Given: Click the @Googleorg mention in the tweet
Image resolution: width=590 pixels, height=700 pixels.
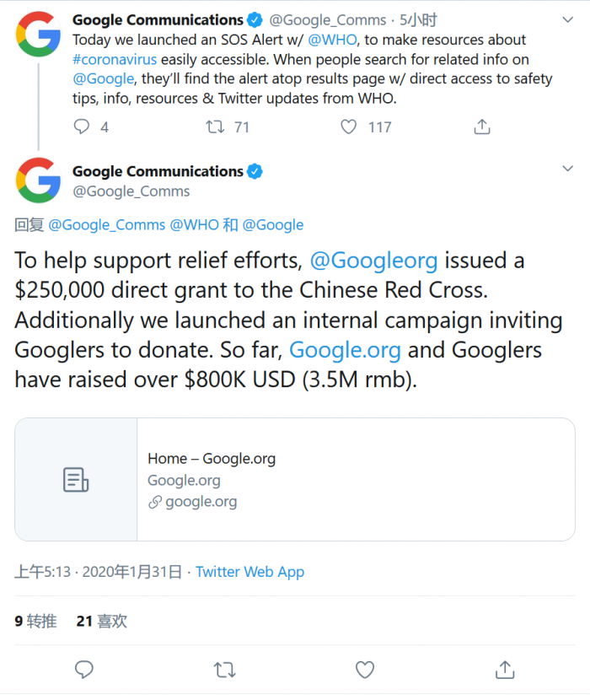Looking at the screenshot, I should pos(373,261).
